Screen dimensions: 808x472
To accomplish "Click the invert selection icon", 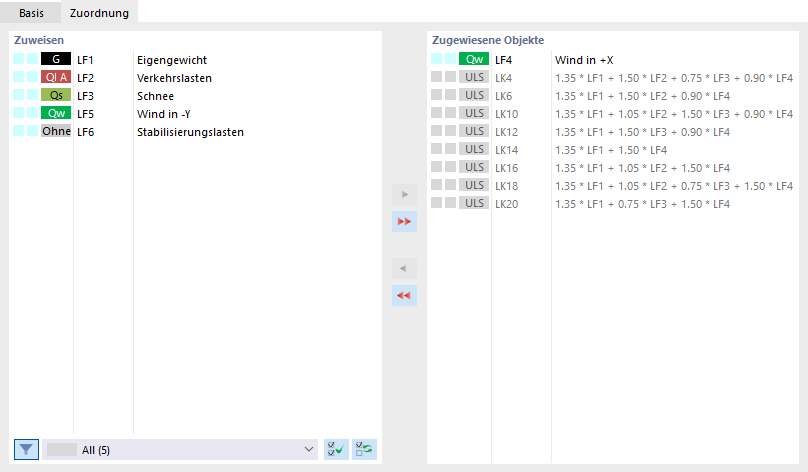I will [x=364, y=450].
